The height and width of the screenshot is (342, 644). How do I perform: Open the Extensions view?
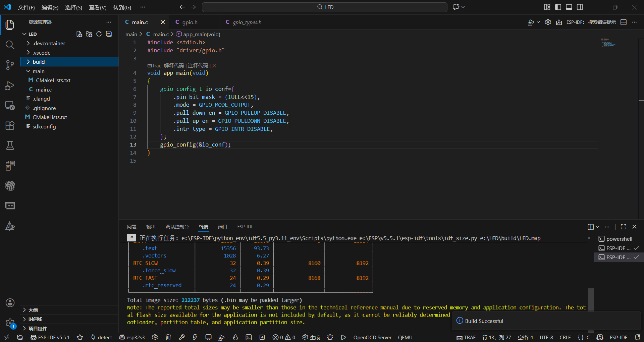coord(10,125)
